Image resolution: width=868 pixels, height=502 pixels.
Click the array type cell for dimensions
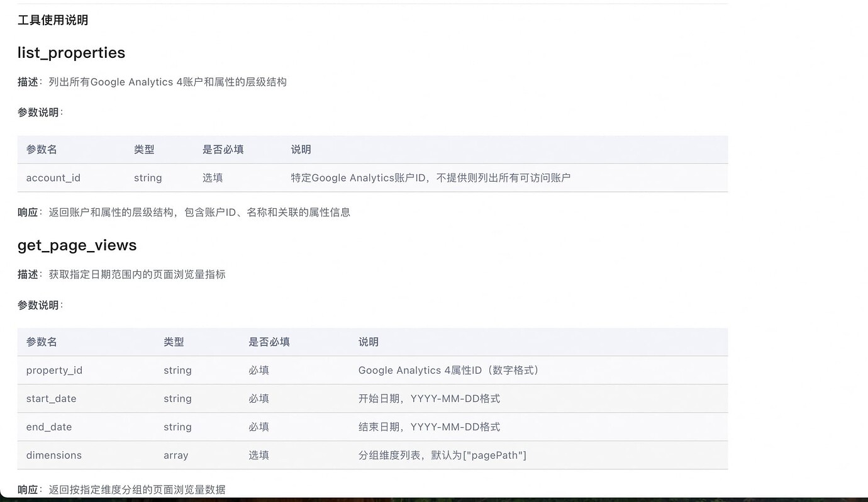click(x=175, y=455)
